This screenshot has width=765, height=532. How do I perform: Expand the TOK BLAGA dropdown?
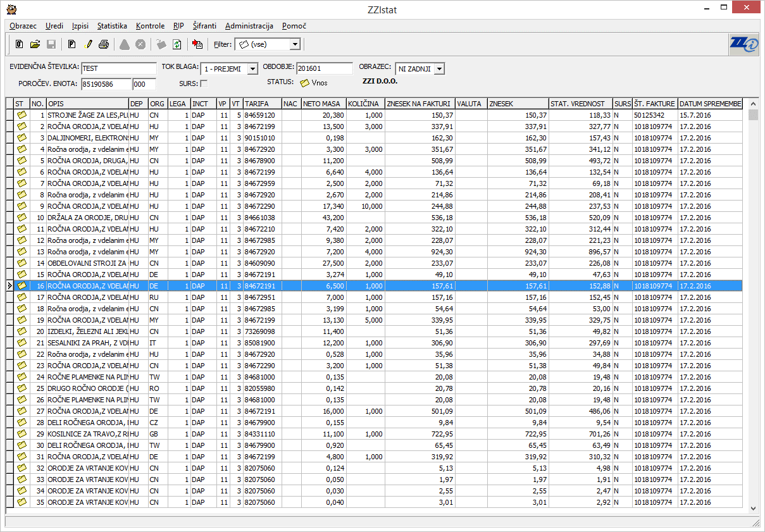click(x=252, y=68)
